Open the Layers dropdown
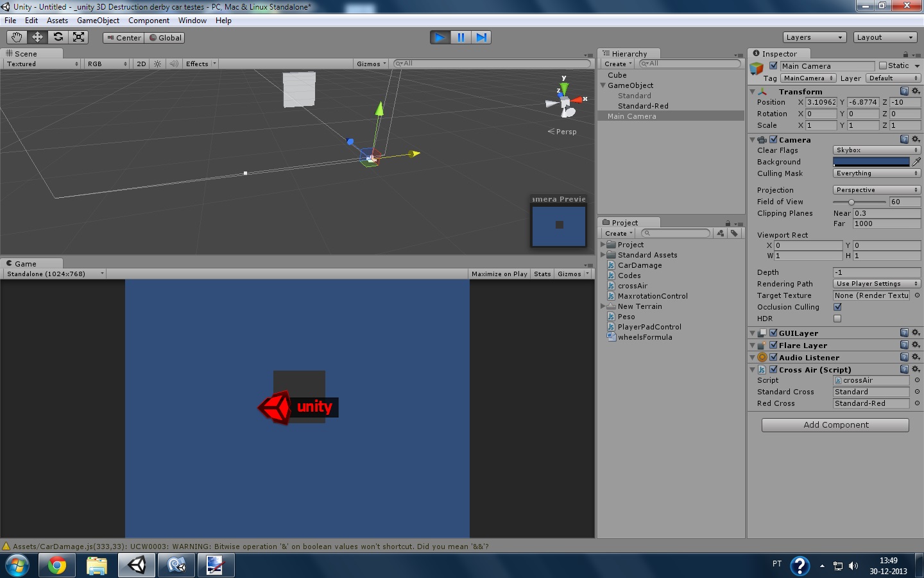This screenshot has height=578, width=924. point(814,37)
